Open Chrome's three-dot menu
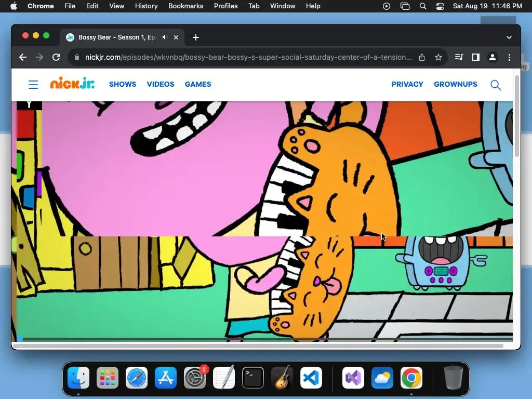This screenshot has height=399, width=532. 509,57
